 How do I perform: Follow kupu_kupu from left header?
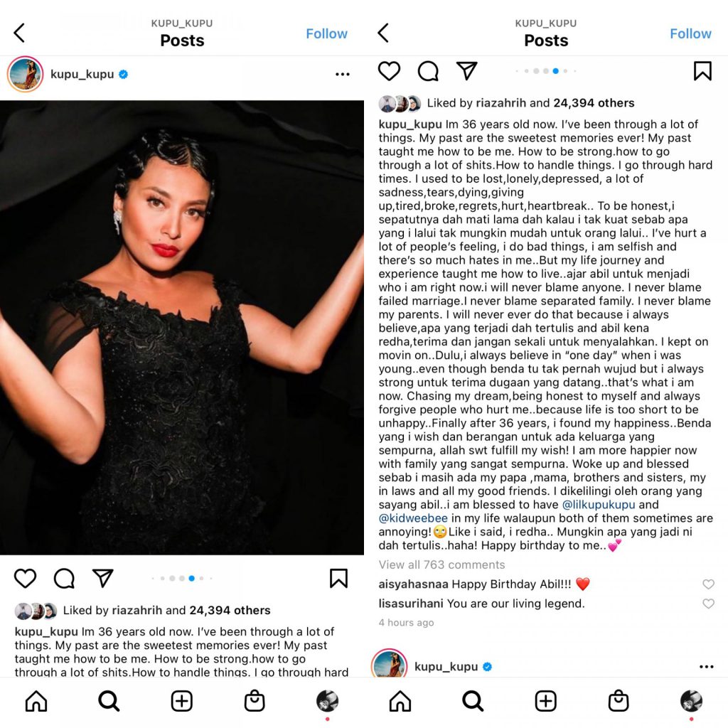click(326, 33)
